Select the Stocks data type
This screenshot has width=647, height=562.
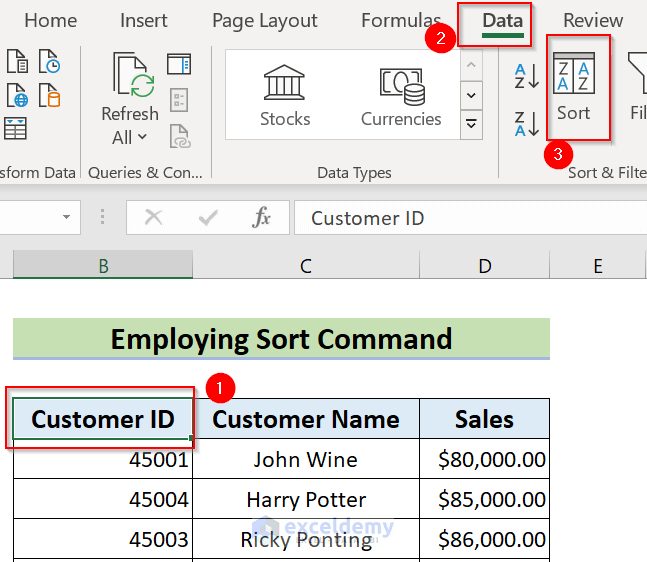click(x=285, y=97)
